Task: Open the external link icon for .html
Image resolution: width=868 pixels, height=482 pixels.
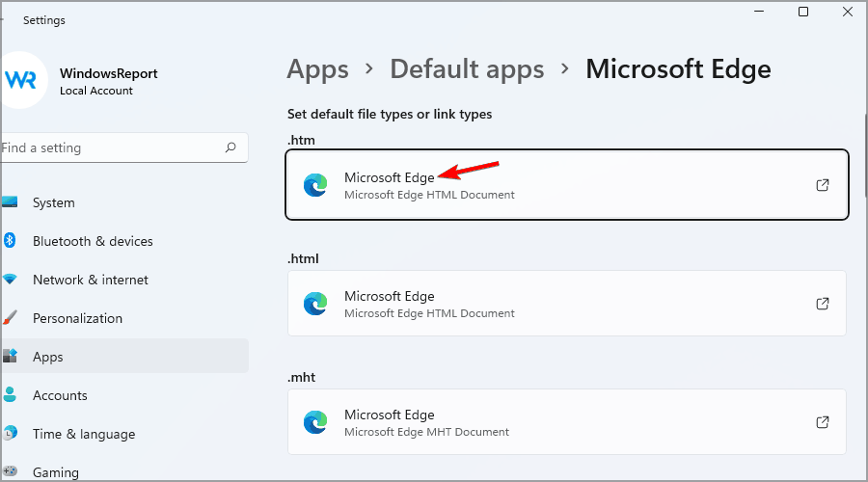Action: [x=823, y=304]
